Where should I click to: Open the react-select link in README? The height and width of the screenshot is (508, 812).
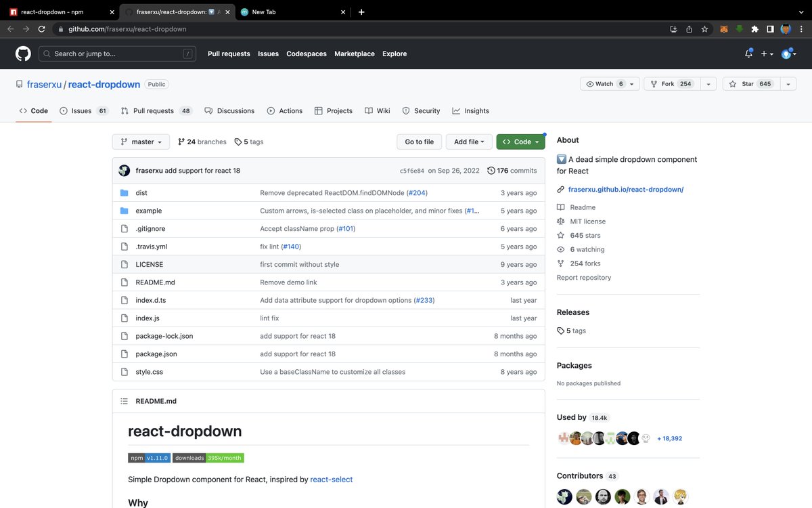[332, 480]
